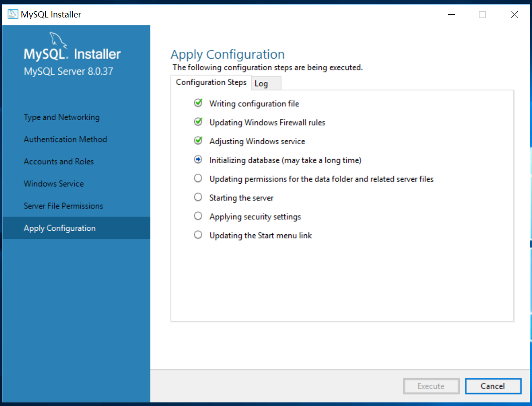This screenshot has width=532, height=406.
Task: Click the MySQL dolphin logo
Action: coord(58,40)
